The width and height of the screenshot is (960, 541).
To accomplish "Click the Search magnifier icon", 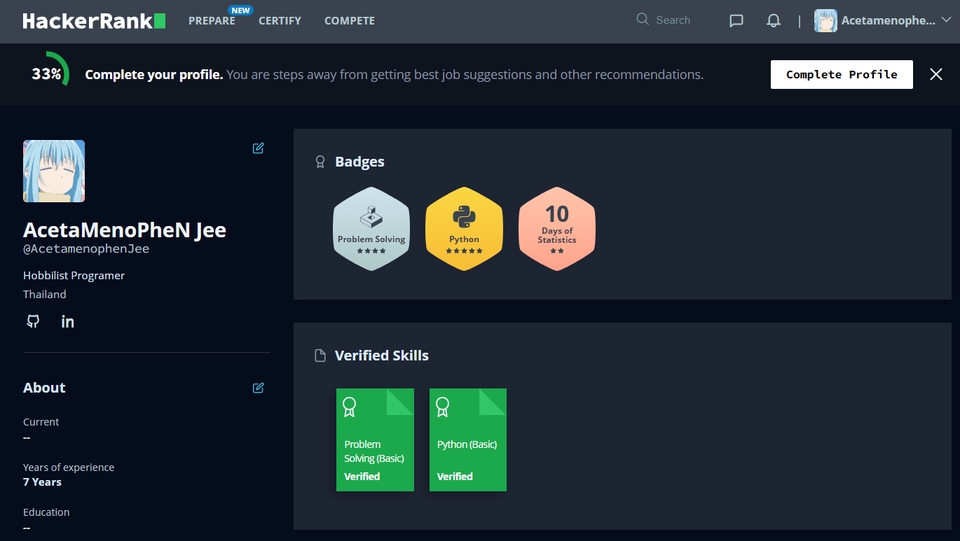I will (x=642, y=19).
